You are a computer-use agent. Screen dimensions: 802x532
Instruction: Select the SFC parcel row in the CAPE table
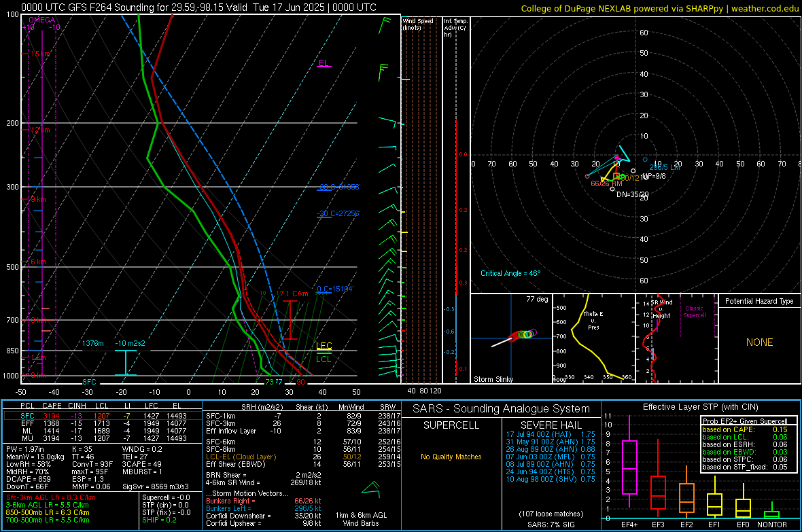point(103,416)
